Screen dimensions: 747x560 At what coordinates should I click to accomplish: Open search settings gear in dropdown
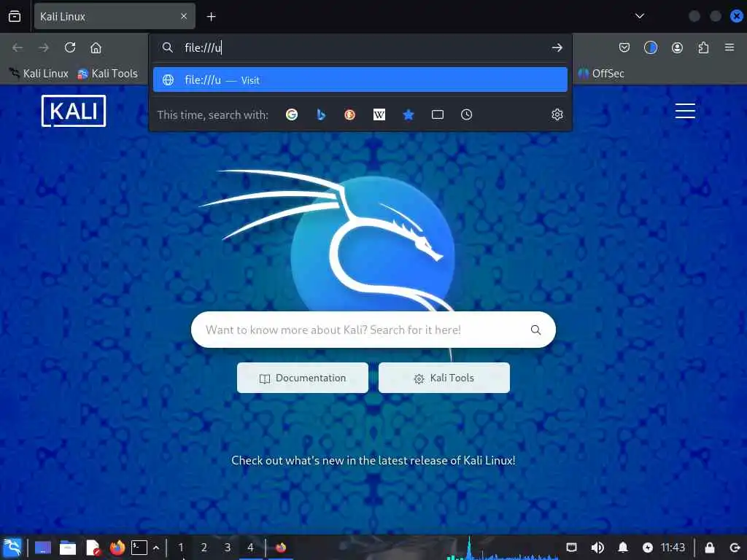[x=557, y=114]
